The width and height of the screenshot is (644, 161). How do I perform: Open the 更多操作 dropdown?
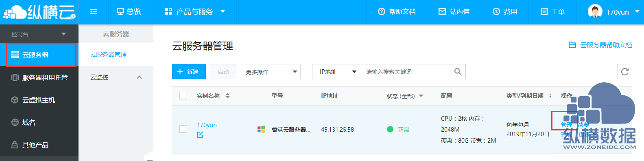tap(271, 72)
